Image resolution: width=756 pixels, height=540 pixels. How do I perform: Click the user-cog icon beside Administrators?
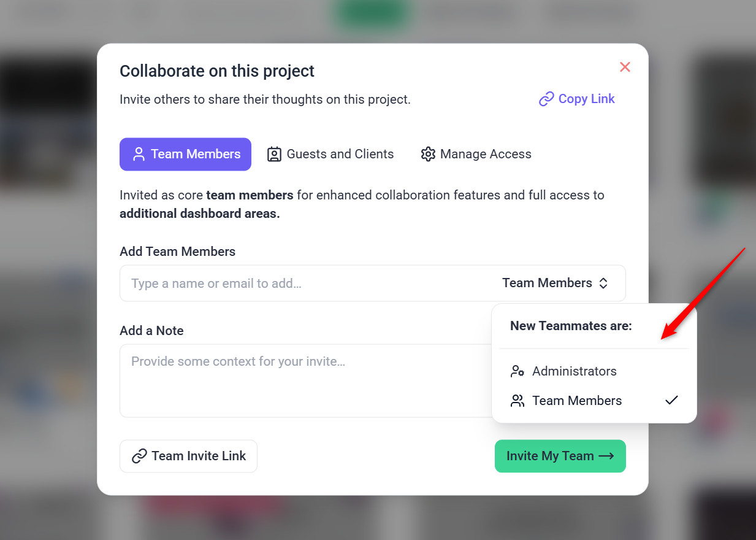(x=517, y=371)
